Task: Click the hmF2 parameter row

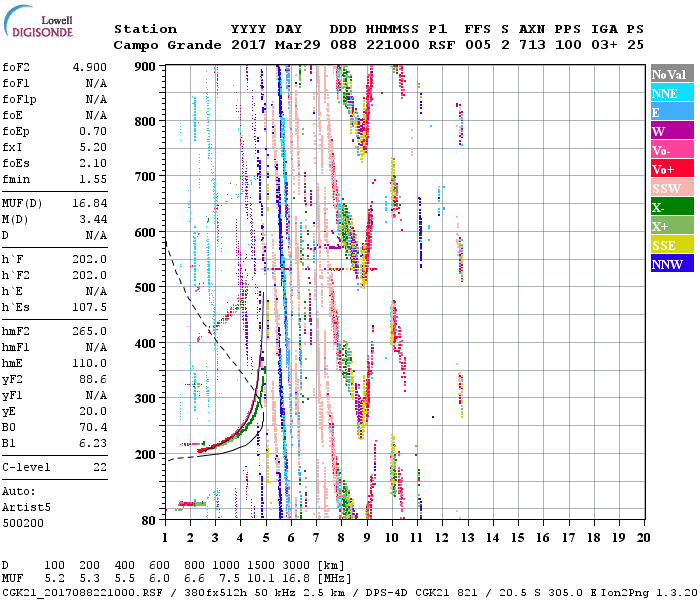Action: click(55, 330)
